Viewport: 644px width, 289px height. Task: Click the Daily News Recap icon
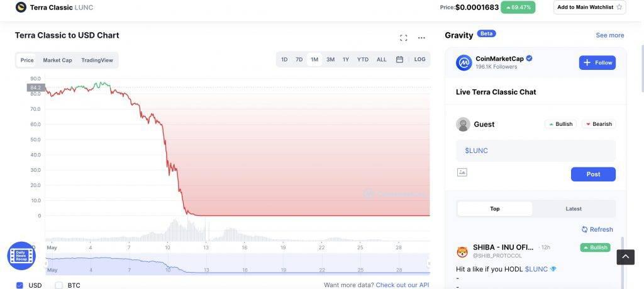click(21, 256)
